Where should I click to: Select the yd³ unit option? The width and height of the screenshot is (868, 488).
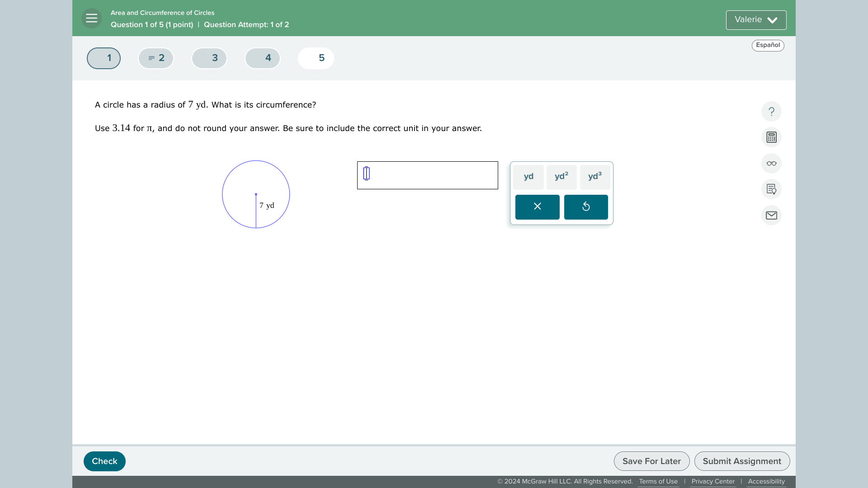(x=594, y=176)
